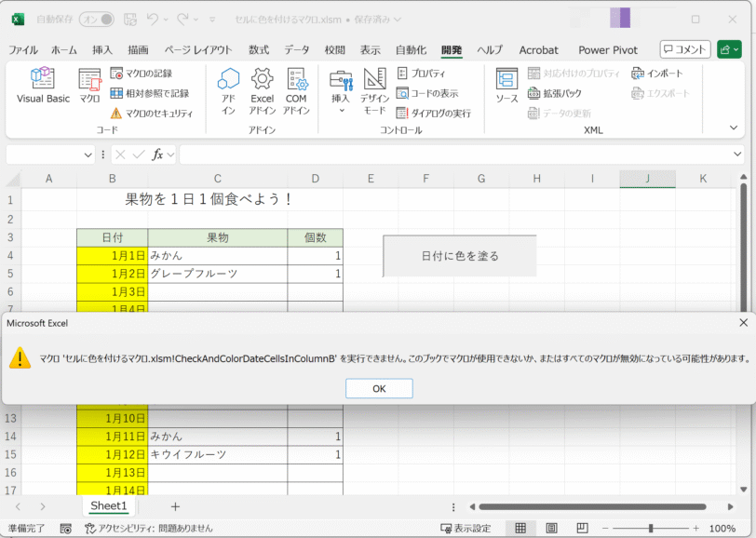756x538 pixels.
Task: Collapse the ribbon with the chevron
Action: click(734, 128)
